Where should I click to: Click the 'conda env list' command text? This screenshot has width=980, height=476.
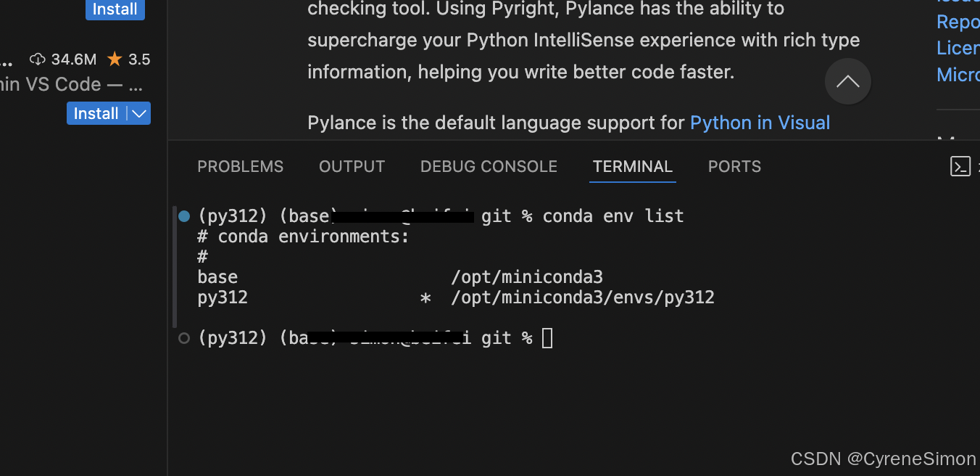[x=613, y=216]
